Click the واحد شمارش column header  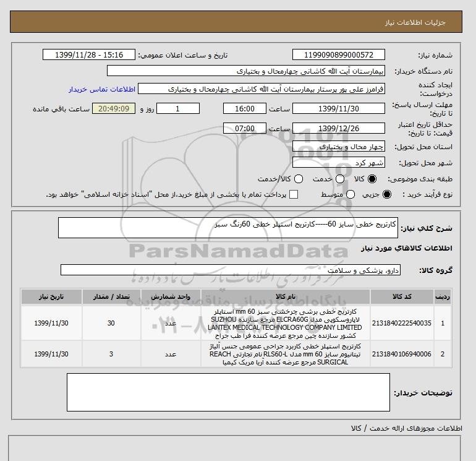(171, 296)
